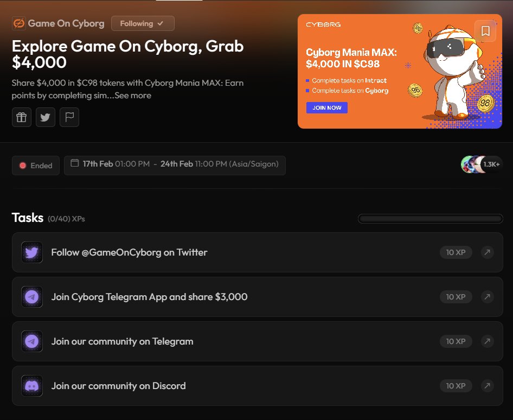
Task: Open the gift rewards icon
Action: tap(22, 117)
